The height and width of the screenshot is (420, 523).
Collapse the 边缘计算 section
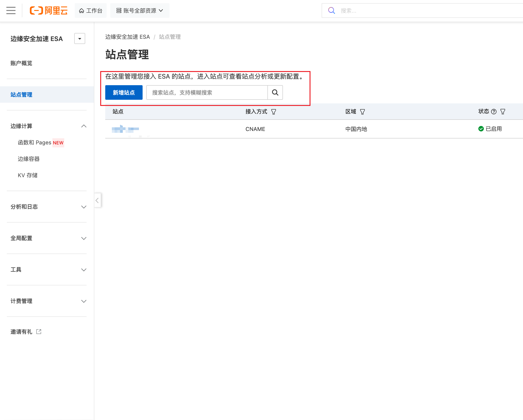coord(84,126)
